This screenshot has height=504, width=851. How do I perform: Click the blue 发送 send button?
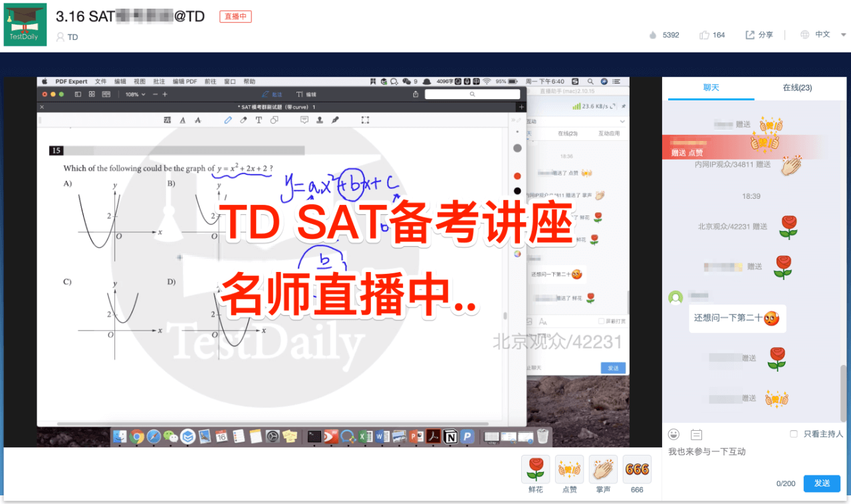point(822,483)
